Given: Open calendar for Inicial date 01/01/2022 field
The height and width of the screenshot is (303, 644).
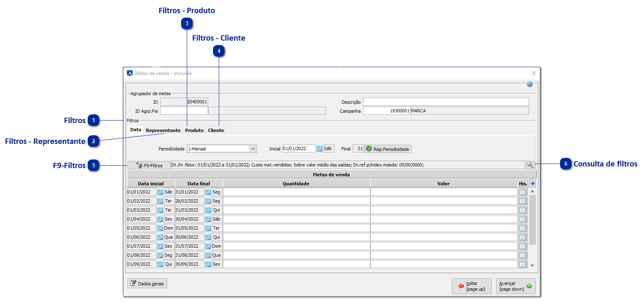Looking at the screenshot, I should (x=320, y=148).
